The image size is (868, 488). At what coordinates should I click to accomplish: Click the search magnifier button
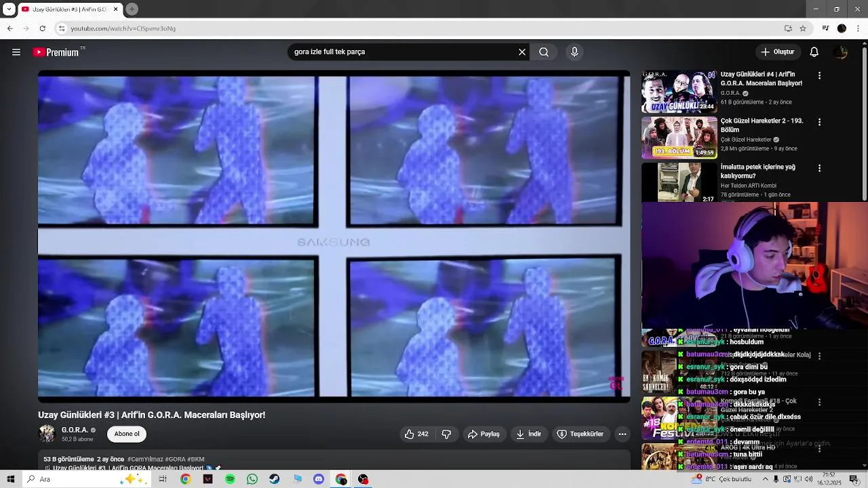544,52
